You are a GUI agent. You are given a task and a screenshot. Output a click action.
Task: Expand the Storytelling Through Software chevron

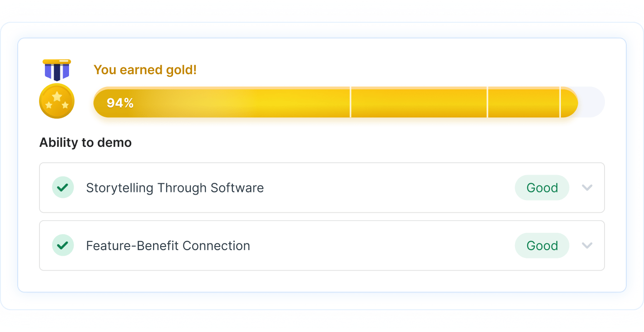pyautogui.click(x=587, y=187)
